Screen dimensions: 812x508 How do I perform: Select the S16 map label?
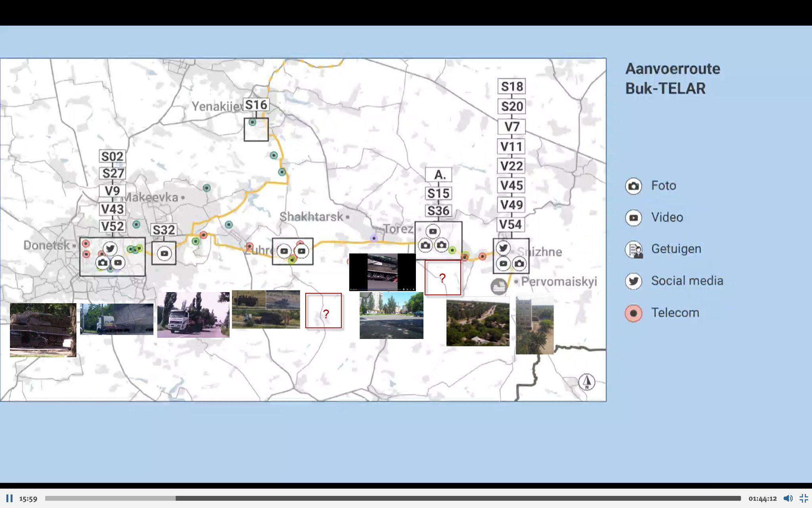pos(256,105)
